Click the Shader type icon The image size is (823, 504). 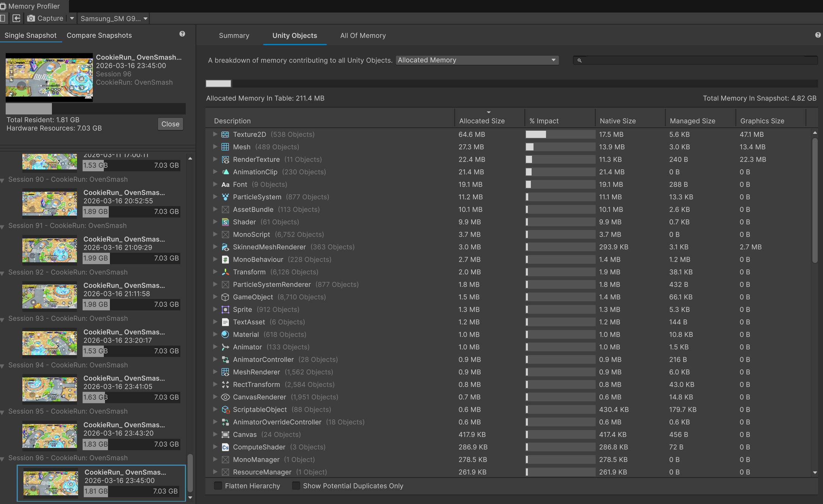click(225, 222)
